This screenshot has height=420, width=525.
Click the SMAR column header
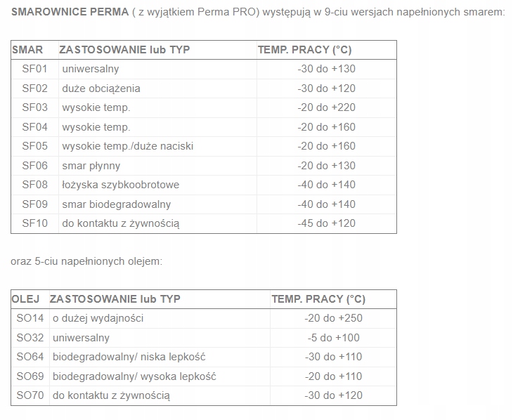(x=27, y=50)
